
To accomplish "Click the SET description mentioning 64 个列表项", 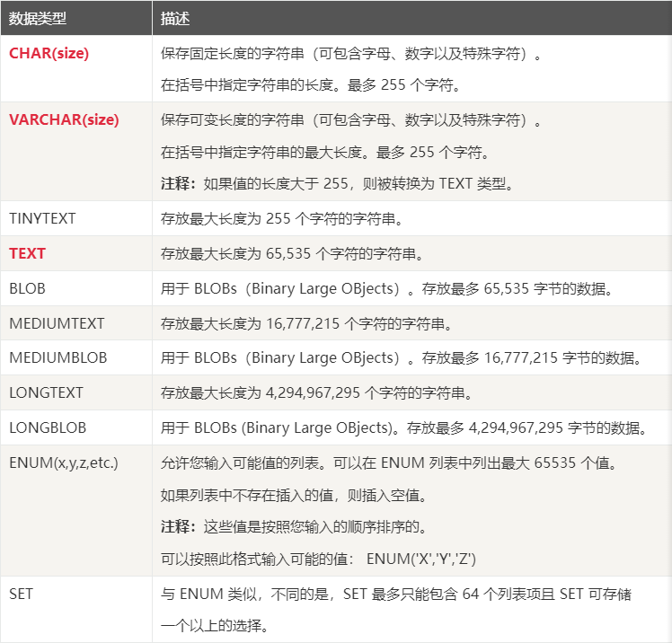I will [x=396, y=595].
